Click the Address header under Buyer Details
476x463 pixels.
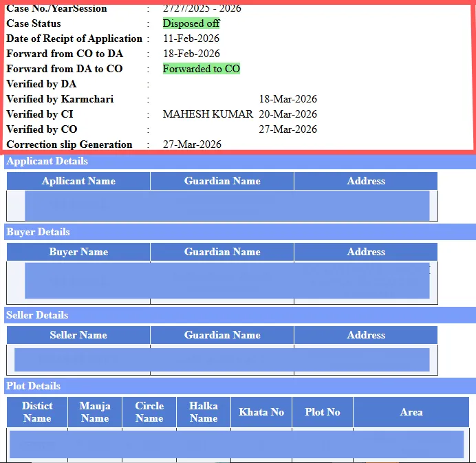pyautogui.click(x=366, y=252)
